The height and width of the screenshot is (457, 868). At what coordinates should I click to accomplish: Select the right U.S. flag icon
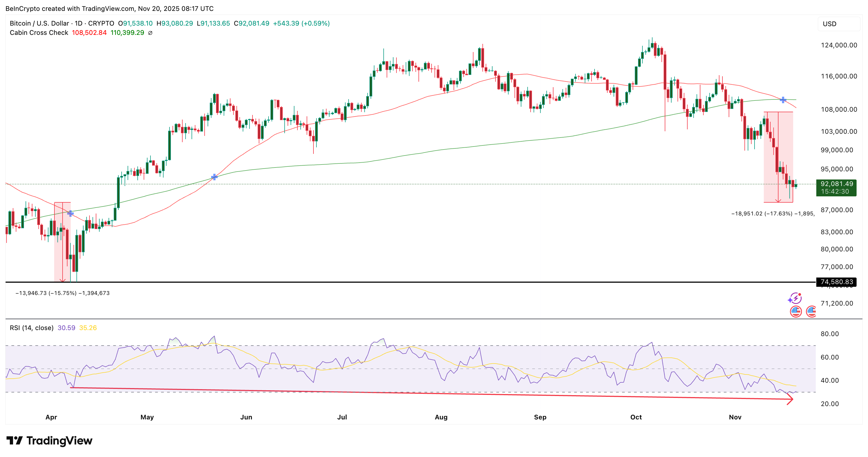[x=811, y=312]
